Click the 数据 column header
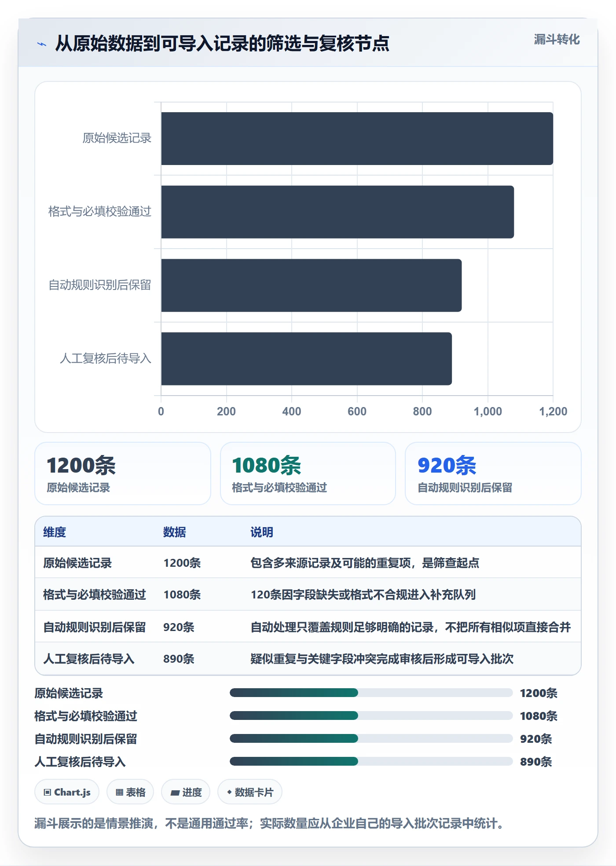Image resolution: width=616 pixels, height=866 pixels. tap(175, 532)
